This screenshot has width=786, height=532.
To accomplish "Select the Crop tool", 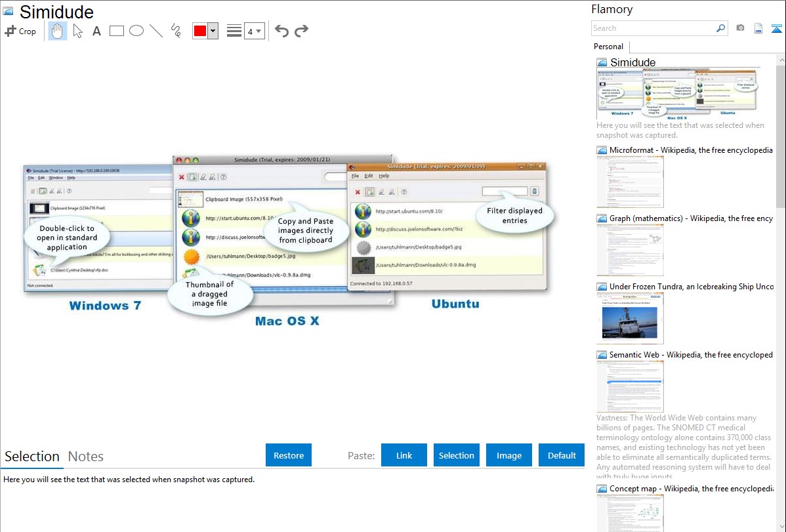I will point(20,31).
